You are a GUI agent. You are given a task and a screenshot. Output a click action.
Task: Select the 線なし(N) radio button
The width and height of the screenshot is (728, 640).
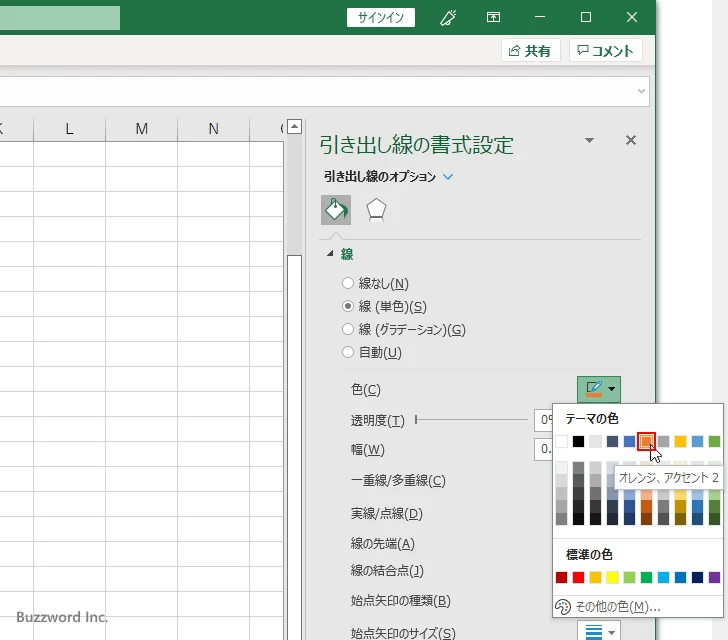tap(348, 283)
